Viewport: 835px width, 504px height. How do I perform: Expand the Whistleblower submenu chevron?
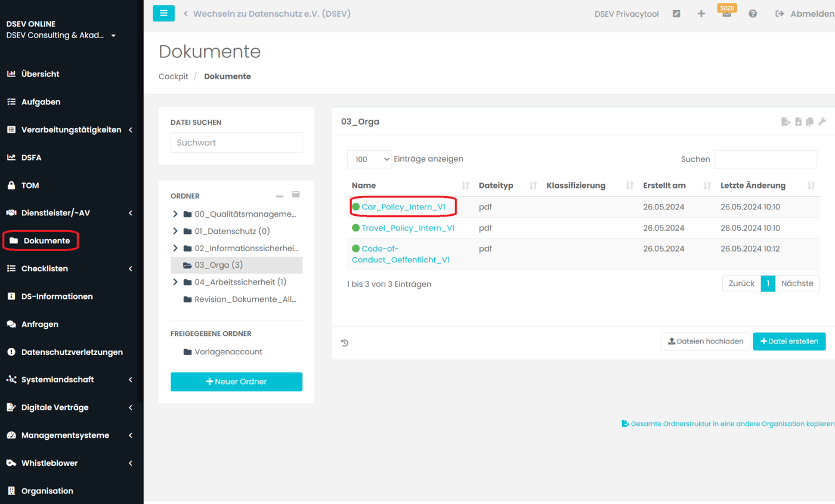[x=130, y=463]
